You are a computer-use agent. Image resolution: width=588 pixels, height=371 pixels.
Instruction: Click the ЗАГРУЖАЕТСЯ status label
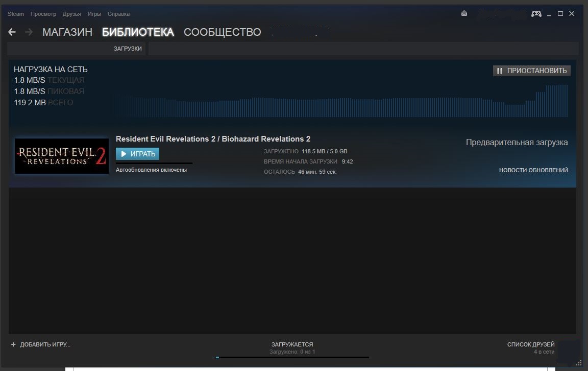tap(292, 344)
